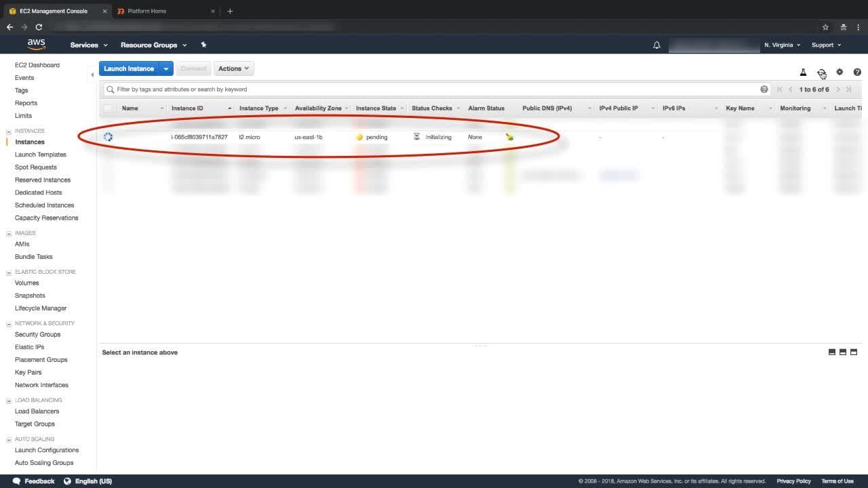Viewport: 868px width, 488px height.
Task: Click the AWS logo home icon
Action: coord(37,45)
